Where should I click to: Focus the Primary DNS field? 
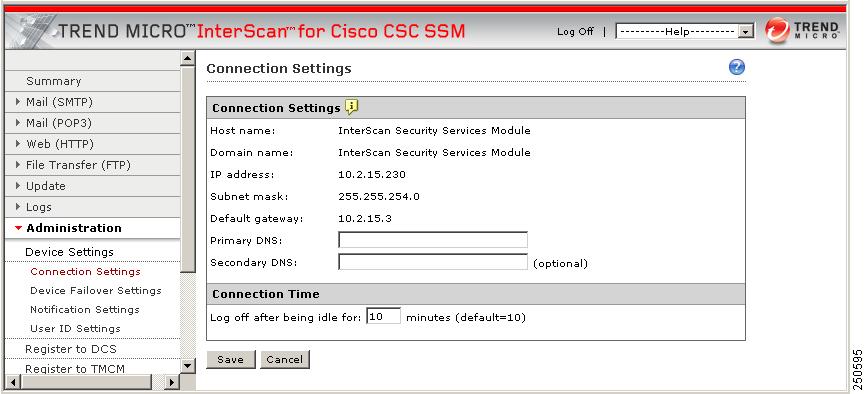click(x=433, y=240)
